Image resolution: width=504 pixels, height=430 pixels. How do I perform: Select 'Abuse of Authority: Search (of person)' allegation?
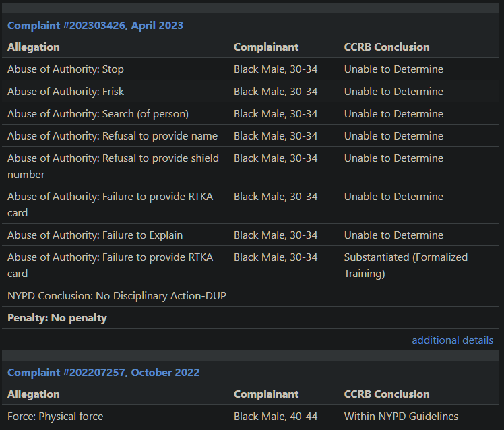click(x=98, y=113)
